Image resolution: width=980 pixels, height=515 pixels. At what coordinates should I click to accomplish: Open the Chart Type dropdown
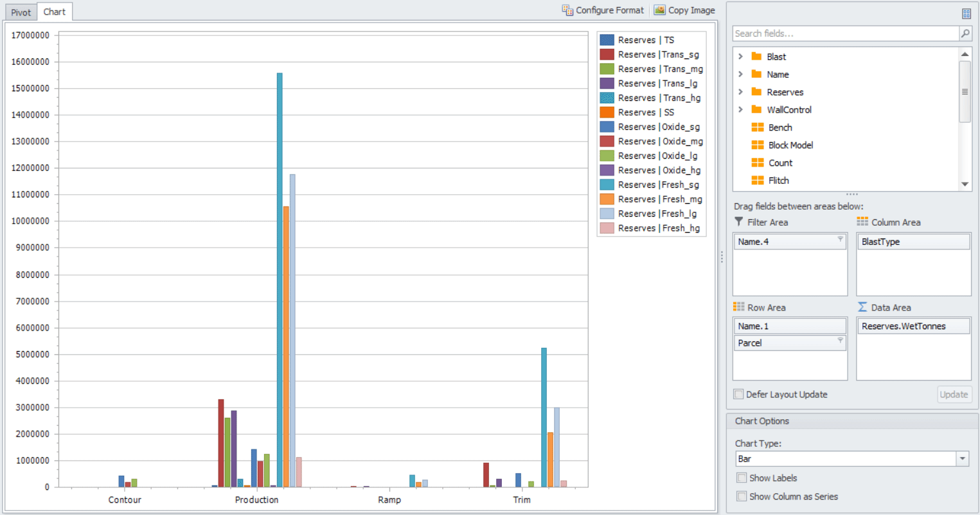pos(962,459)
